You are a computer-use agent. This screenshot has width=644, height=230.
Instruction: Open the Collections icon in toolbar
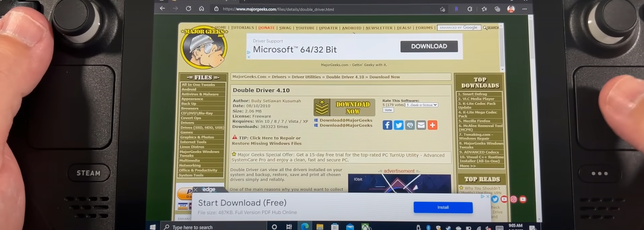[498, 9]
